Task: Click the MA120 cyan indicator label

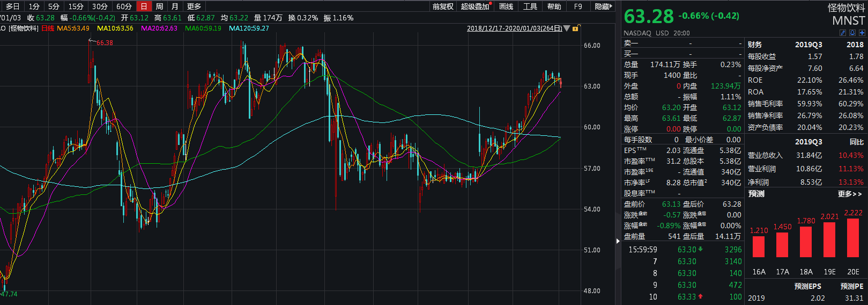Action: pos(249,28)
